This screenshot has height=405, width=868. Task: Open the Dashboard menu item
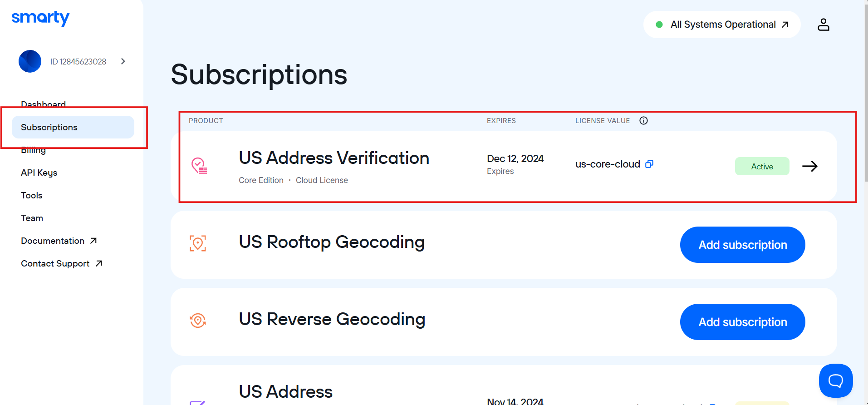pyautogui.click(x=43, y=104)
